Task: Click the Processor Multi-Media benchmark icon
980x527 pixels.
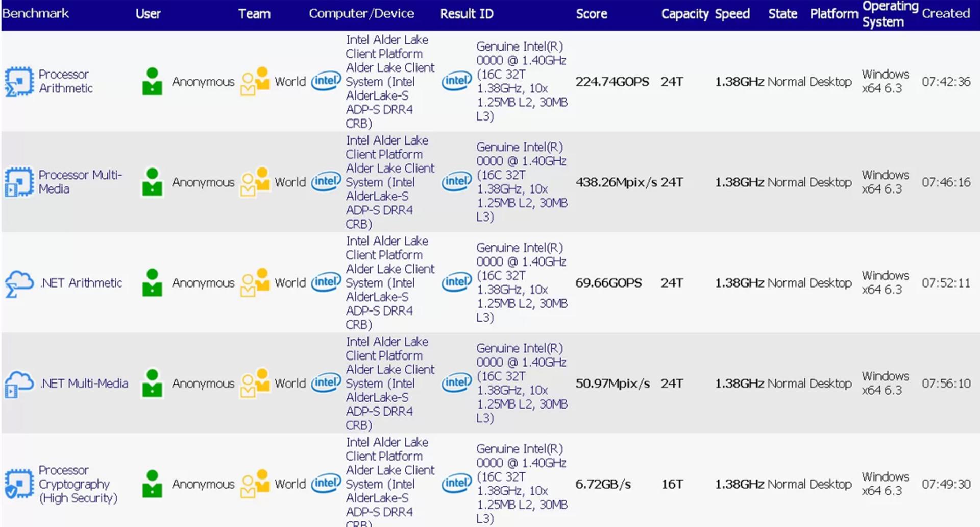Action: pyautogui.click(x=19, y=182)
